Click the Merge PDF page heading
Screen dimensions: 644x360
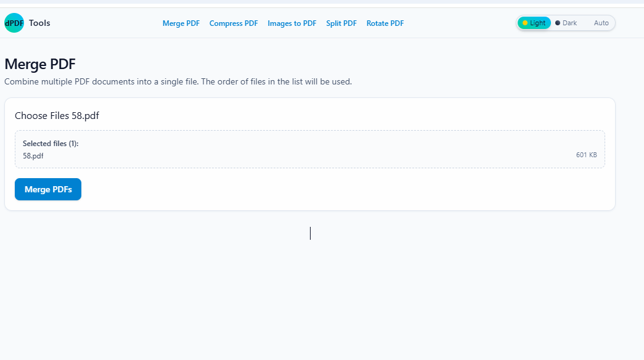[39, 63]
